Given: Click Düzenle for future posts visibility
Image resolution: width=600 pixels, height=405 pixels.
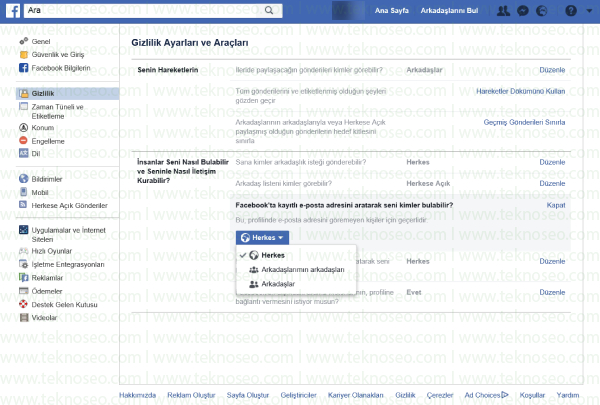Looking at the screenshot, I should pos(552,70).
